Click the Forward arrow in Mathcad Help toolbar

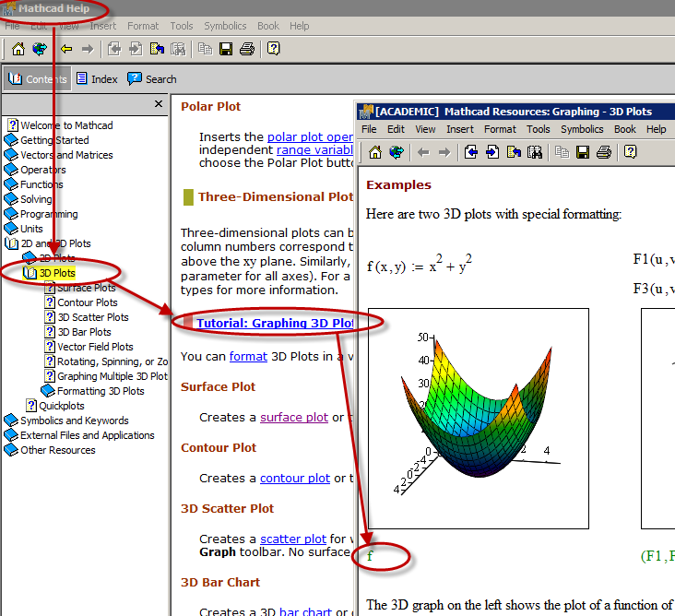point(88,49)
